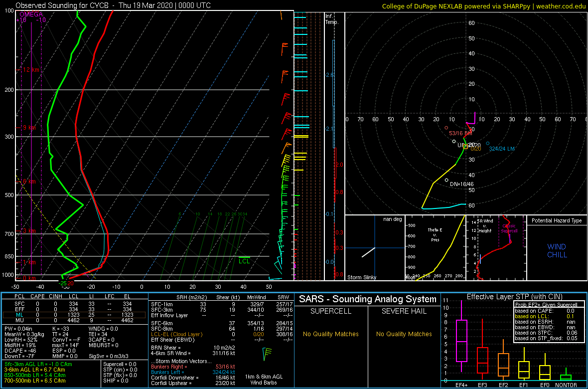Click the SHIP = 0.0 value
This screenshot has width=588, height=389.
tap(116, 380)
